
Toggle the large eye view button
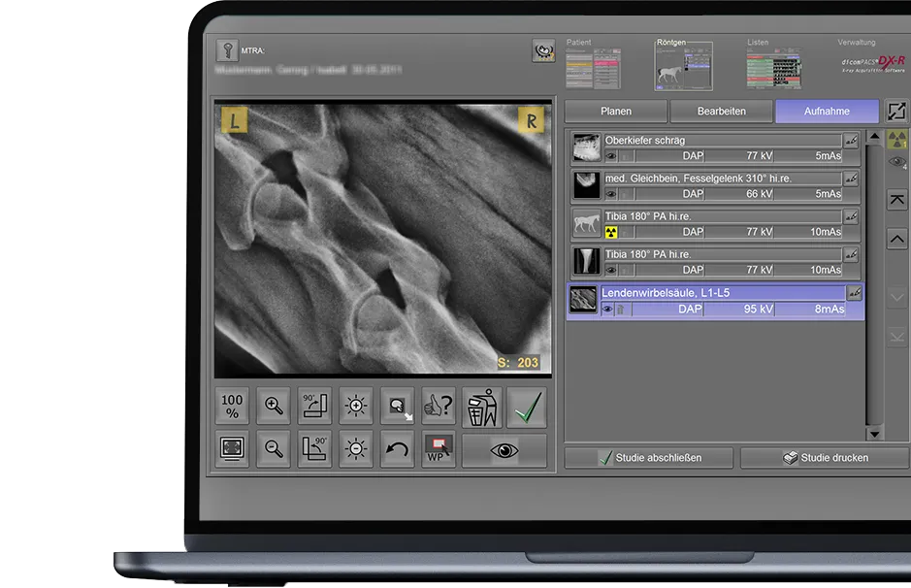click(x=504, y=450)
